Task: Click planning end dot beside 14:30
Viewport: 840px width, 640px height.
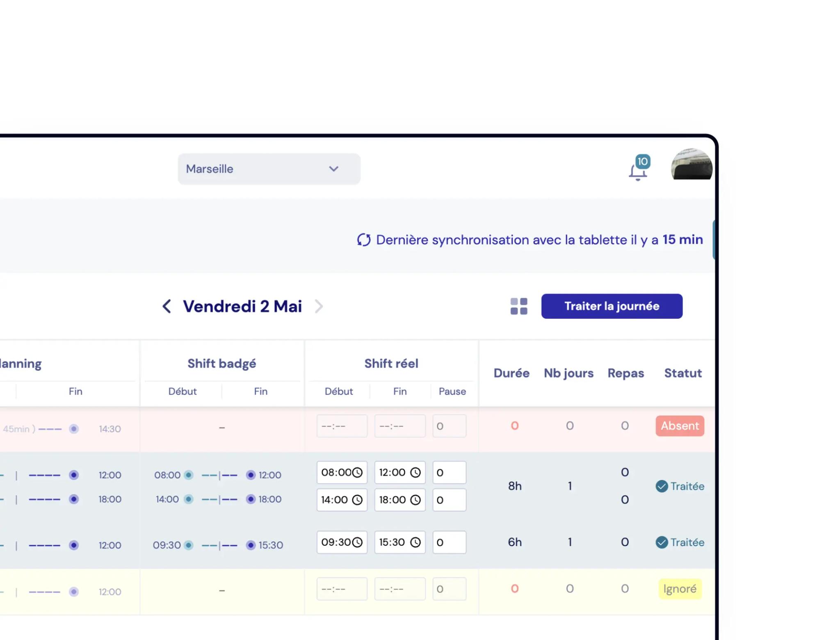Action: (74, 429)
